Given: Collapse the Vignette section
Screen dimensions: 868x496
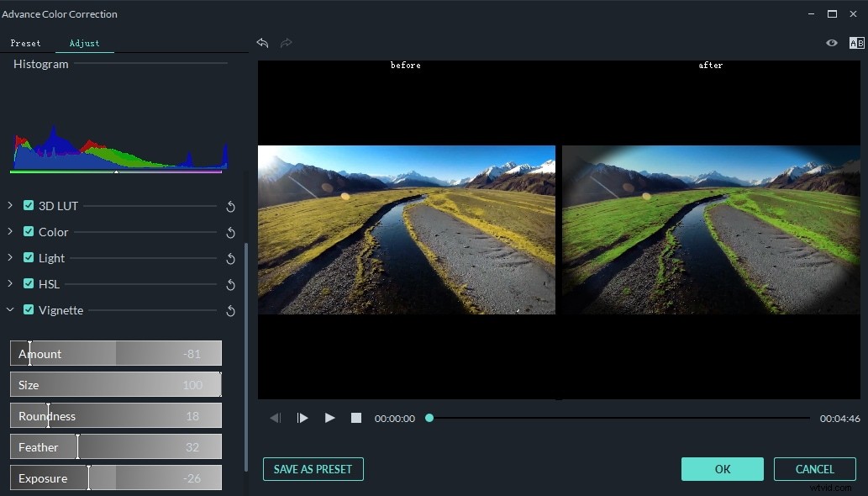Looking at the screenshot, I should pos(11,310).
